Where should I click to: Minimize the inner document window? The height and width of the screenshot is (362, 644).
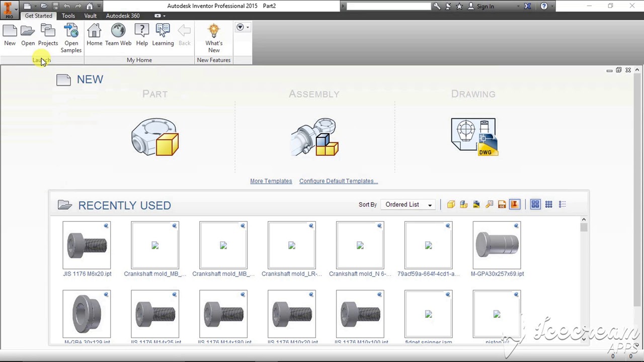tap(609, 70)
